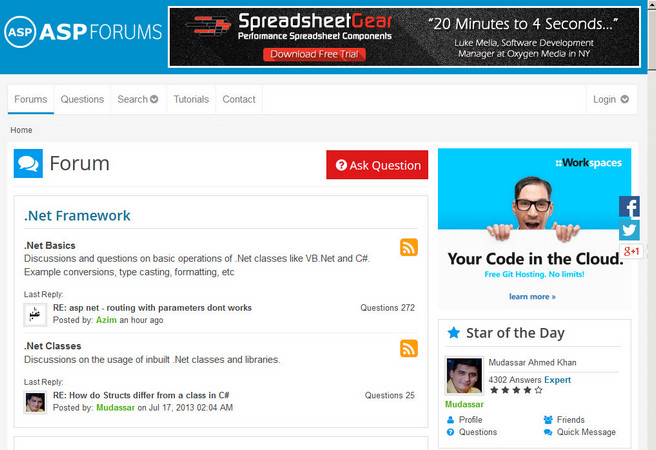Image resolution: width=656 pixels, height=450 pixels.
Task: Click the Profile person icon
Action: 450,419
